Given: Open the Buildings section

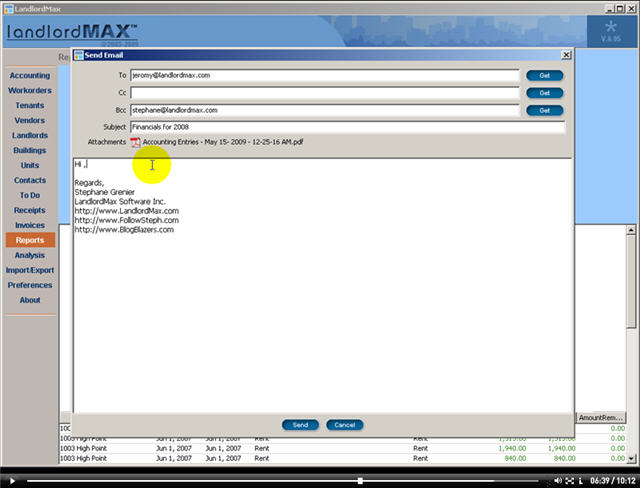Looking at the screenshot, I should pos(30,151).
